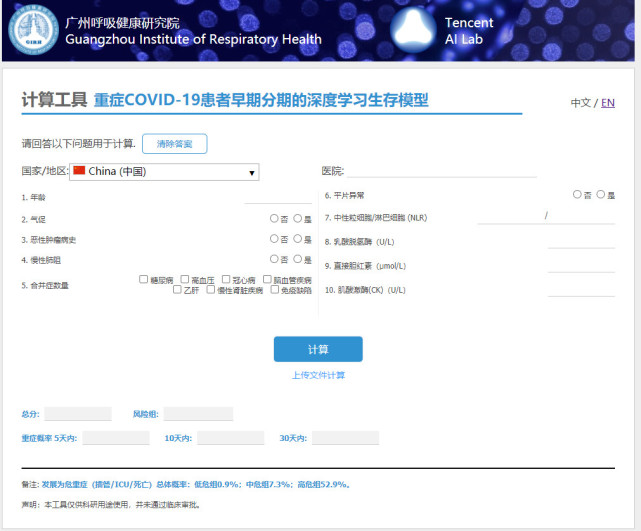Click the 风险组 risk group output box
The width and height of the screenshot is (641, 531).
[x=198, y=414]
